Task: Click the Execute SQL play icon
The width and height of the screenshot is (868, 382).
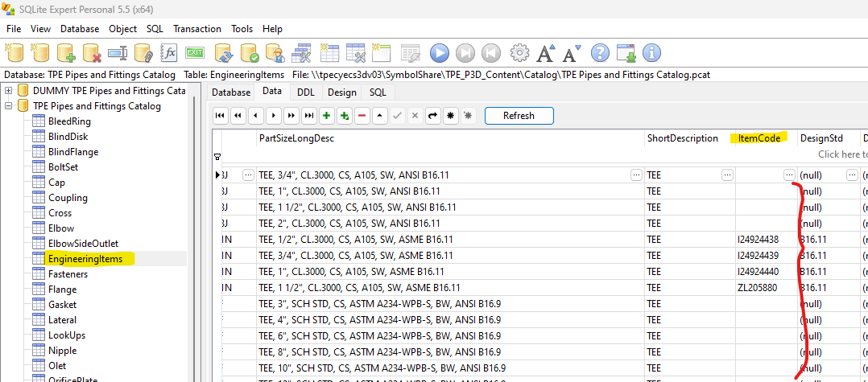Action: 440,53
